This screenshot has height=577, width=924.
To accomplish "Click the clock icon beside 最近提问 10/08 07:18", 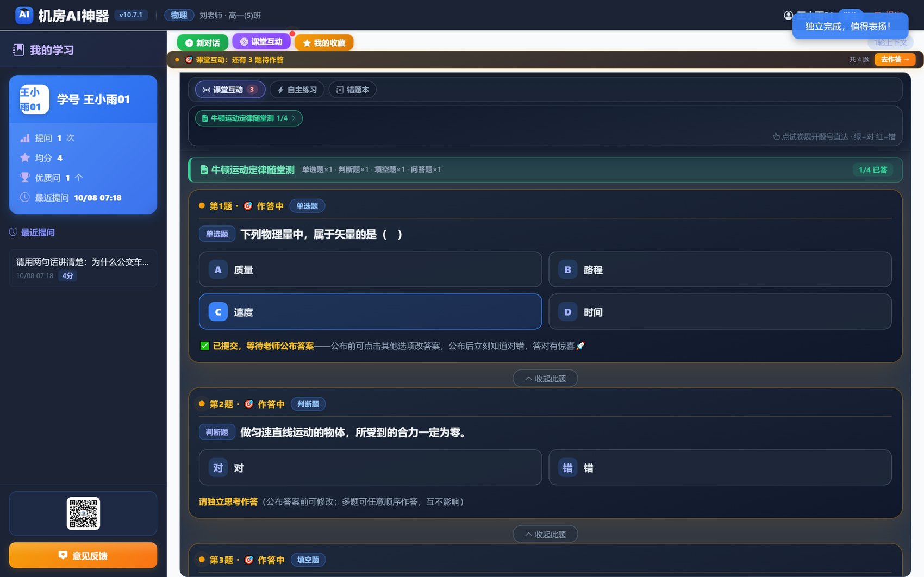I will (25, 197).
